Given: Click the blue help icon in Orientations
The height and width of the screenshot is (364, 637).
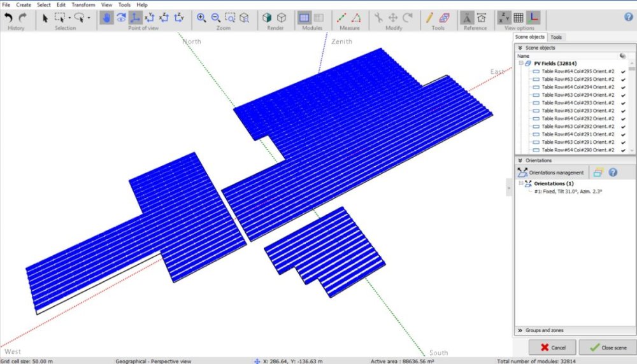Looking at the screenshot, I should tap(613, 172).
